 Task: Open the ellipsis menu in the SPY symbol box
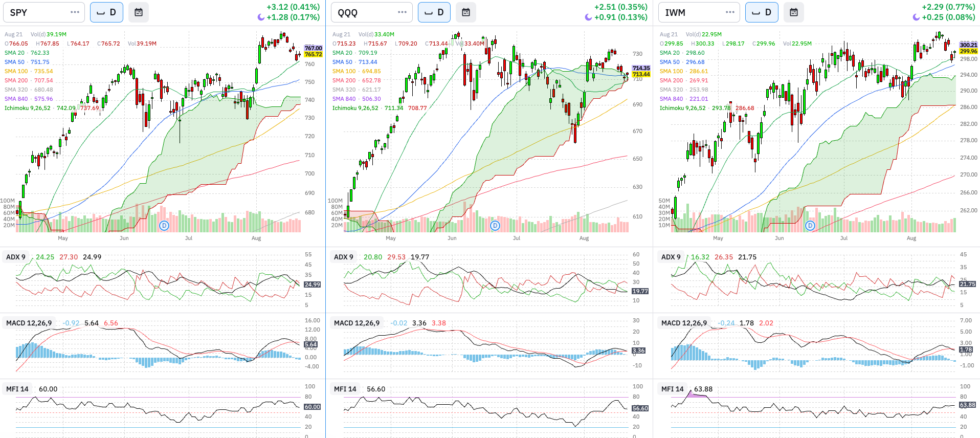coord(75,12)
